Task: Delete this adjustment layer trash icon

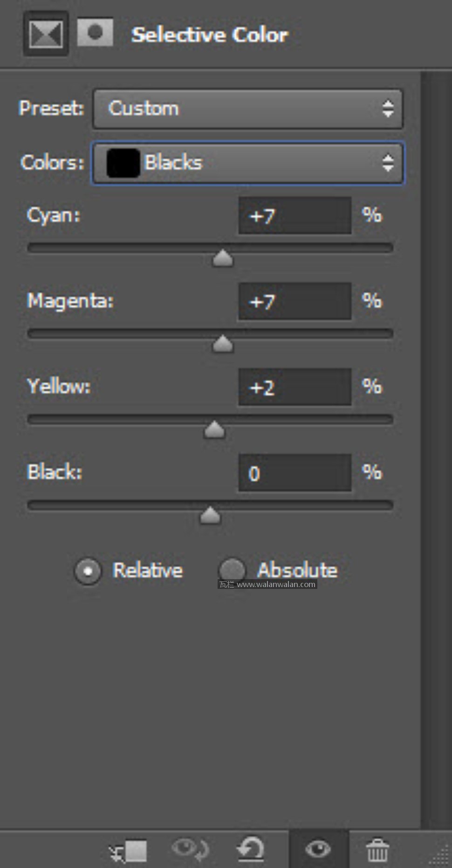Action: click(x=377, y=850)
